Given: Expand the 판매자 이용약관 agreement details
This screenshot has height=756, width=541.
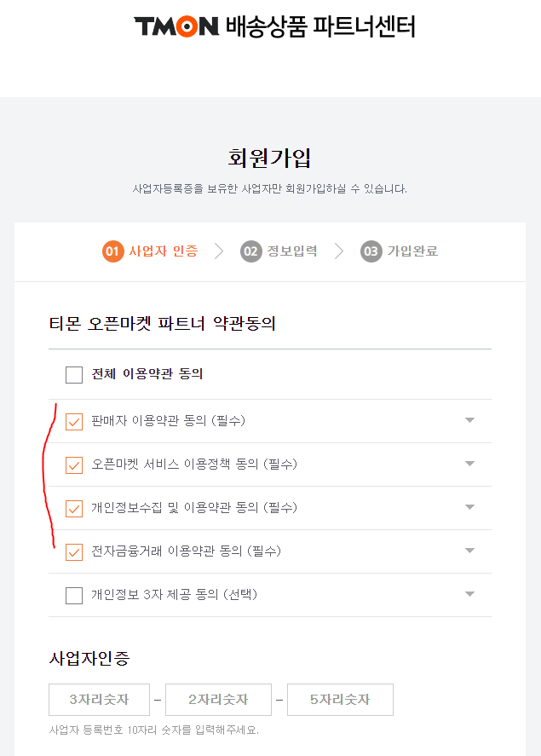Looking at the screenshot, I should [x=469, y=419].
